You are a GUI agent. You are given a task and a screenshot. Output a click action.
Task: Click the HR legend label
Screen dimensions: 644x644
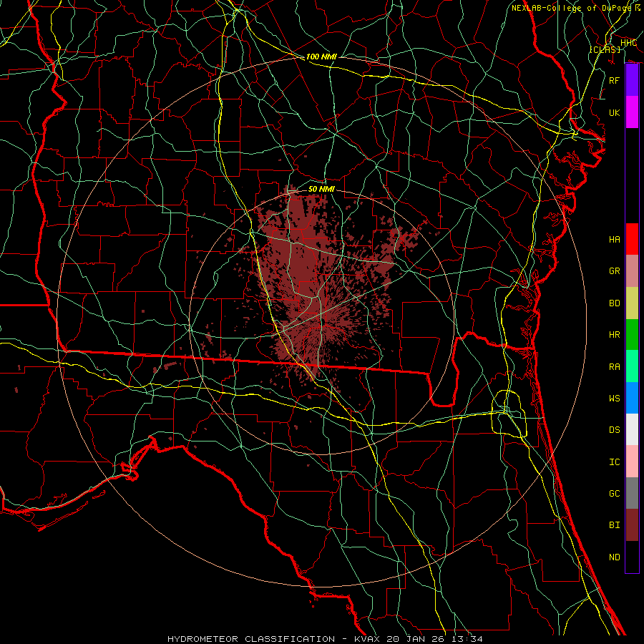(x=615, y=335)
